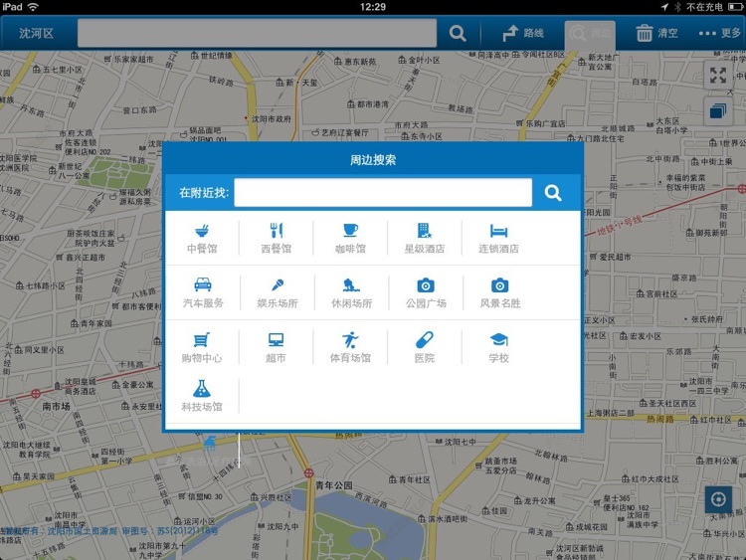Open the map layers switcher icon
Image resolution: width=746 pixels, height=560 pixels.
tap(718, 111)
